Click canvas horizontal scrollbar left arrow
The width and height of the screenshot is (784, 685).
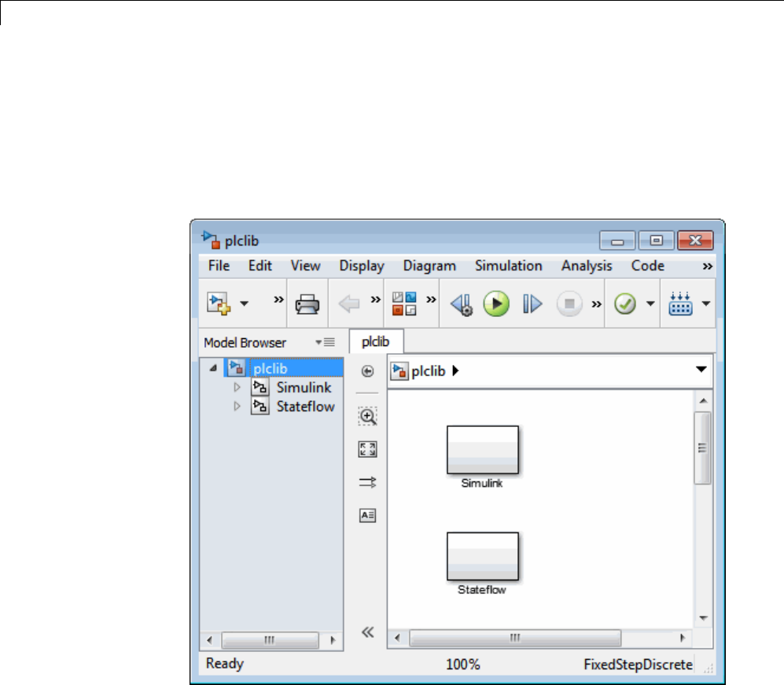(x=397, y=638)
